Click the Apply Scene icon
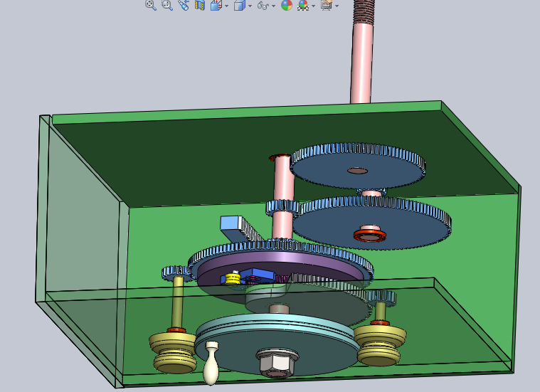This screenshot has height=392, width=540. [303, 5]
